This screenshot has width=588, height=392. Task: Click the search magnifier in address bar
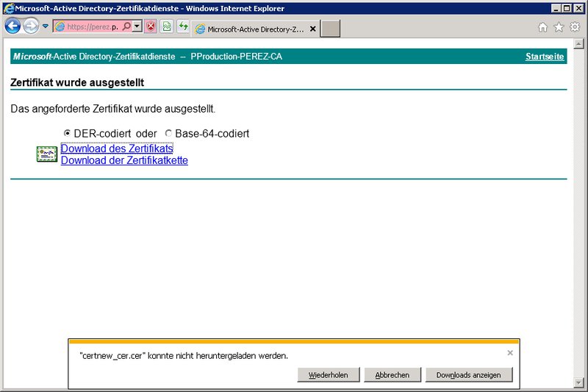[126, 26]
